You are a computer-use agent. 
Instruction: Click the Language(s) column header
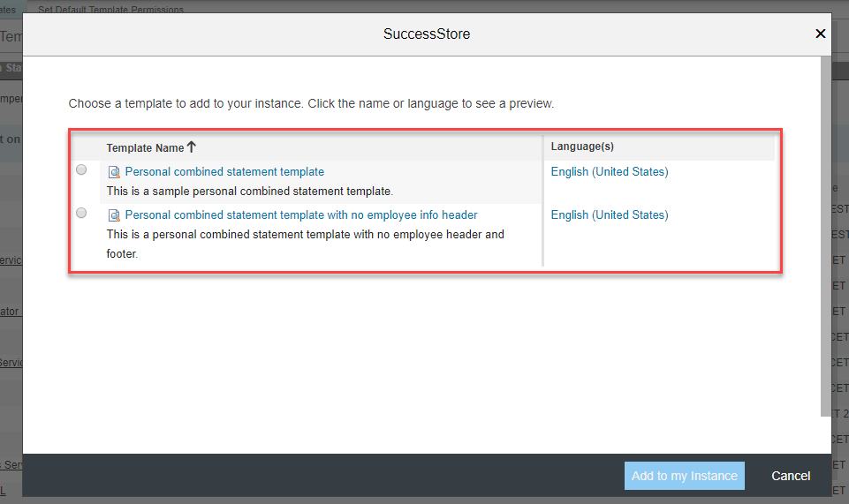pyautogui.click(x=582, y=146)
